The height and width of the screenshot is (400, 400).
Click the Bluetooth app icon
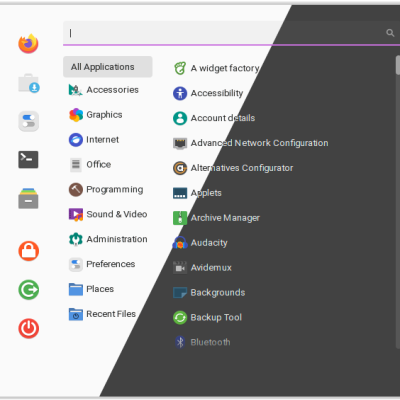[x=180, y=342]
